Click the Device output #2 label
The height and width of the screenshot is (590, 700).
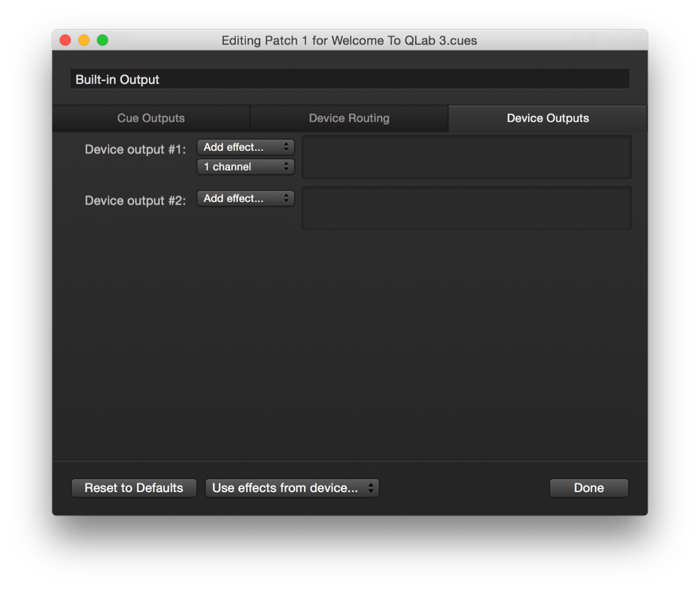(136, 201)
